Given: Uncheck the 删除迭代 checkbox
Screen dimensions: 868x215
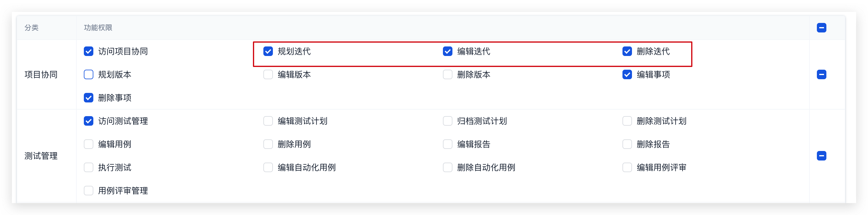Looking at the screenshot, I should (627, 51).
